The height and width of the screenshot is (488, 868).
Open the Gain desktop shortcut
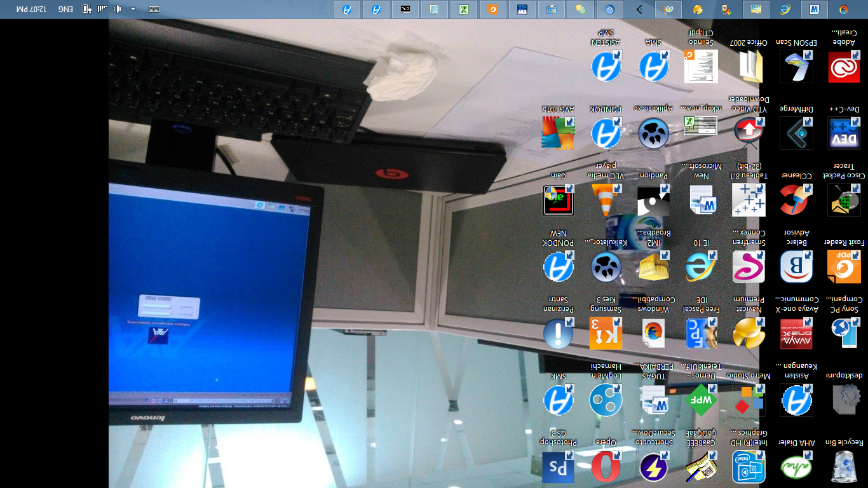coord(558,200)
